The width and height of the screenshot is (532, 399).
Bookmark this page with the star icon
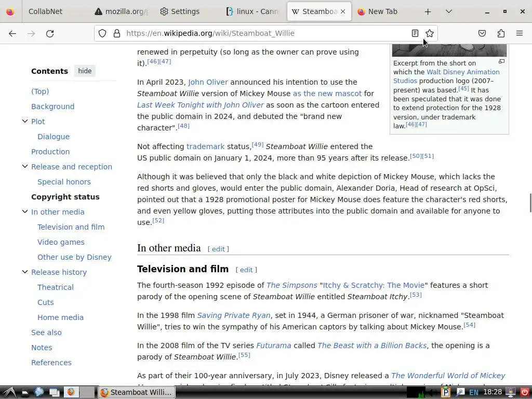click(x=430, y=33)
